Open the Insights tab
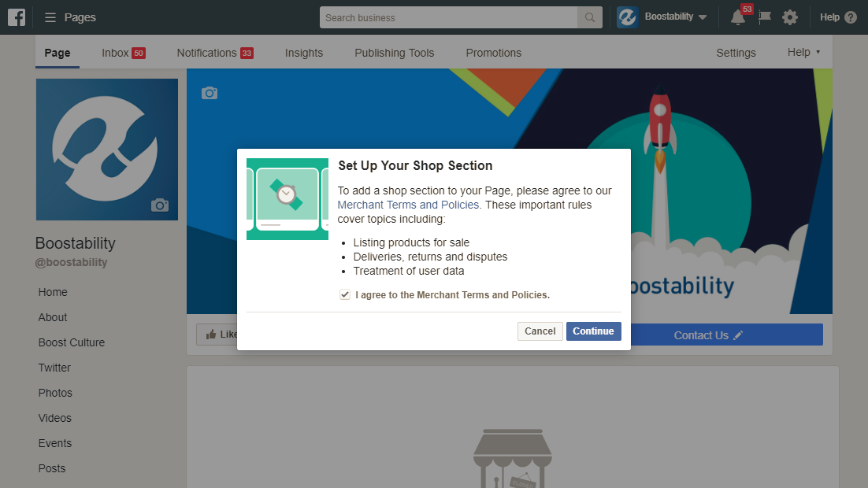The image size is (868, 488). click(304, 53)
